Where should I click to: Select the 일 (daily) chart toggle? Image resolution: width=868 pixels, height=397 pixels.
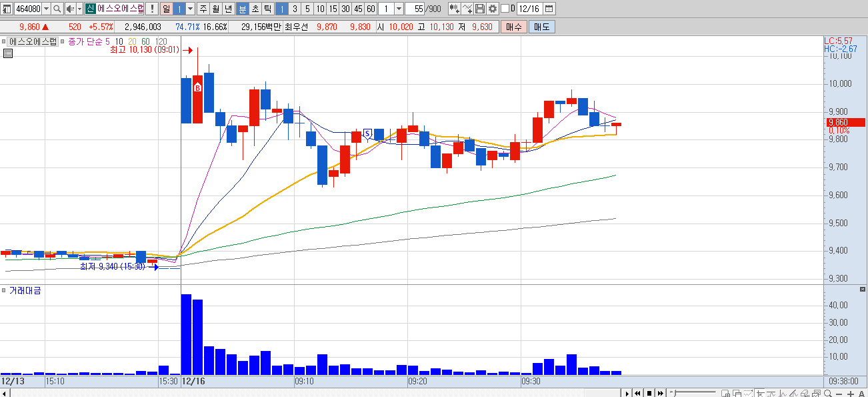(165, 9)
